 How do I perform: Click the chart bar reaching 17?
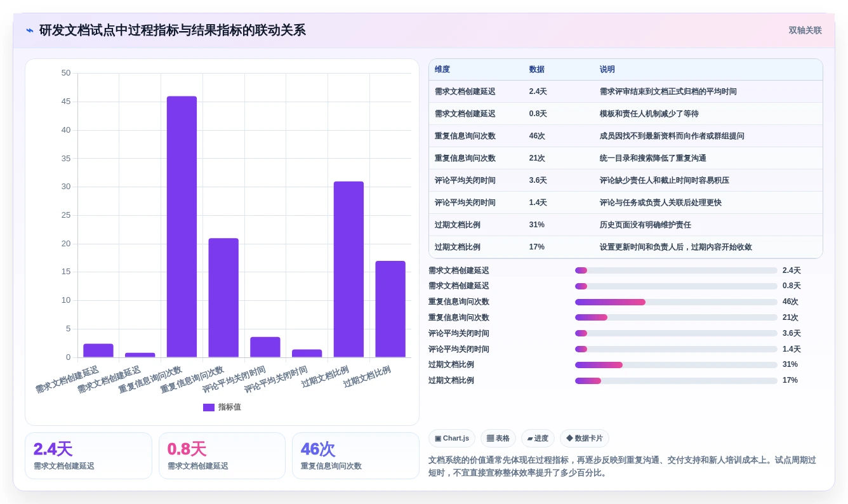[390, 309]
